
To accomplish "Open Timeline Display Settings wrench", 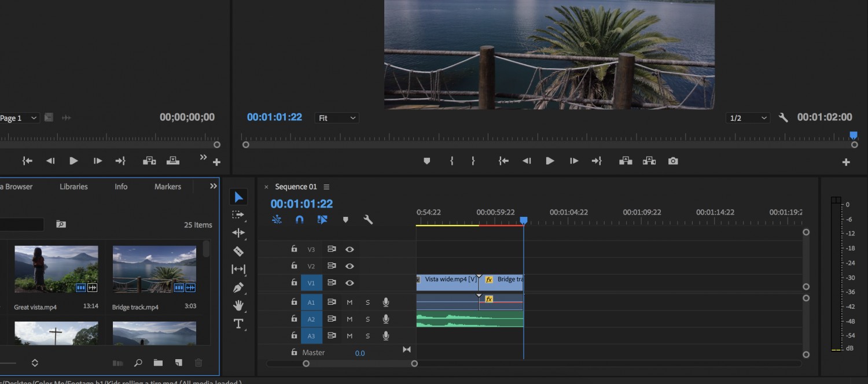I will click(x=368, y=220).
